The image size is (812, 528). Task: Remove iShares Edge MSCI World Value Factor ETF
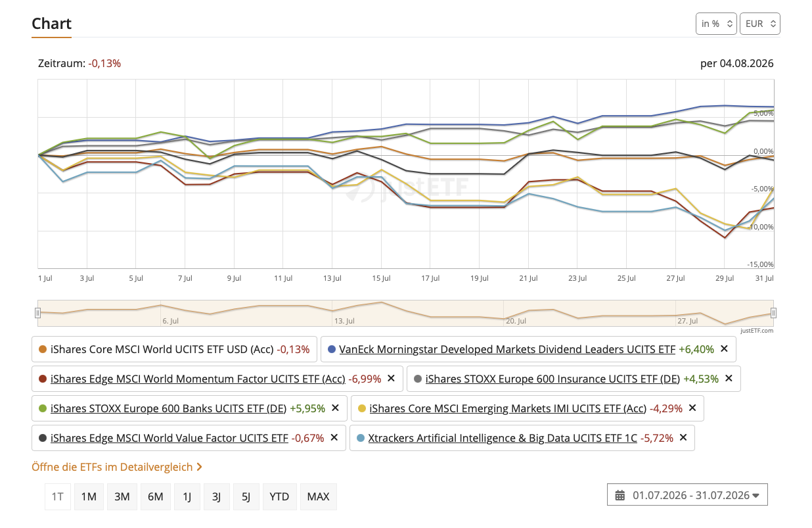(x=334, y=438)
